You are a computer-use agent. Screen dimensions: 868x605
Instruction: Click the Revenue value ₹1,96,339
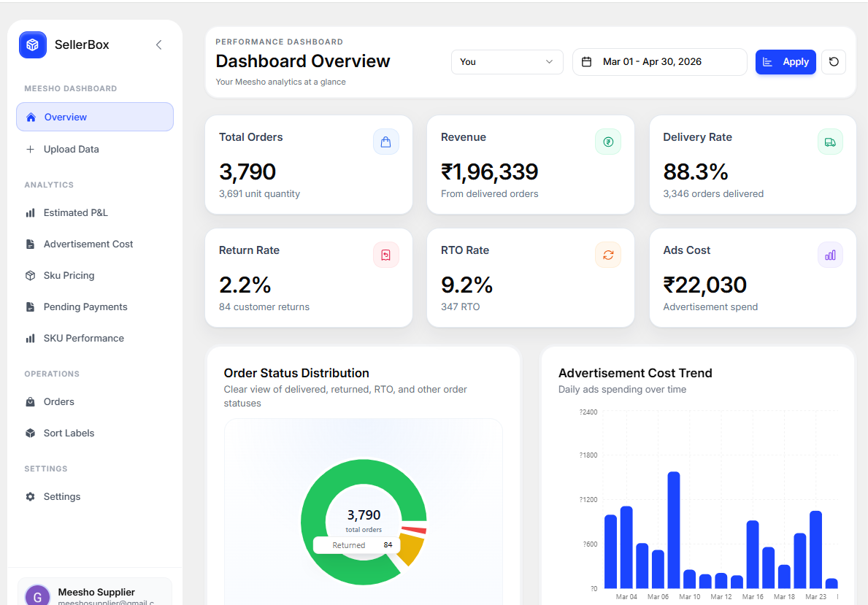coord(489,172)
